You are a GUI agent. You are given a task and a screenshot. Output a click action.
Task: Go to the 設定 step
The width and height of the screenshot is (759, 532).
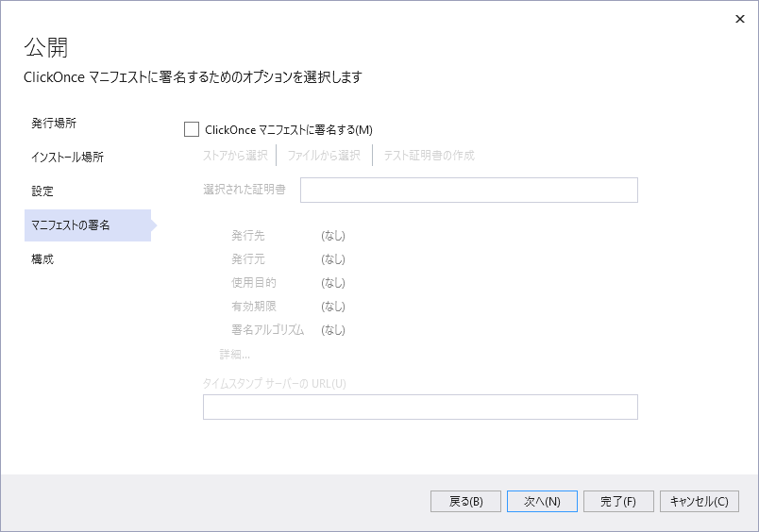[42, 191]
